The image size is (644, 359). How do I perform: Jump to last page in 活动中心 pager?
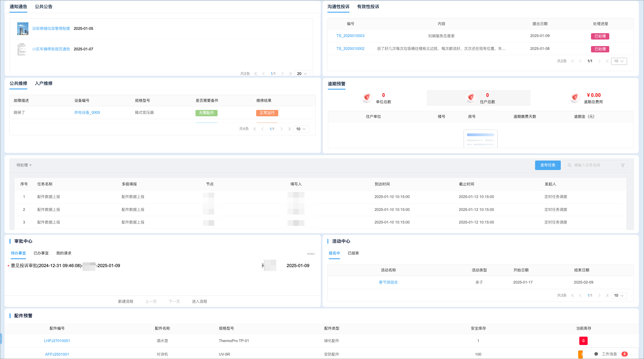tap(607, 295)
